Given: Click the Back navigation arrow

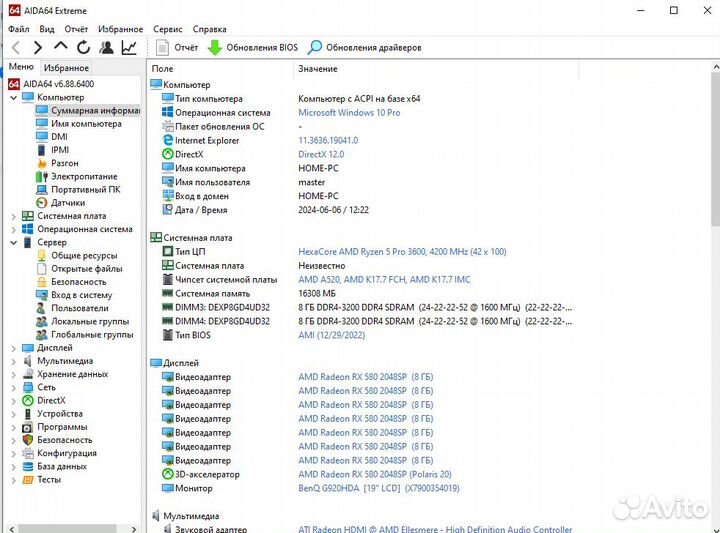Looking at the screenshot, I should tap(16, 47).
